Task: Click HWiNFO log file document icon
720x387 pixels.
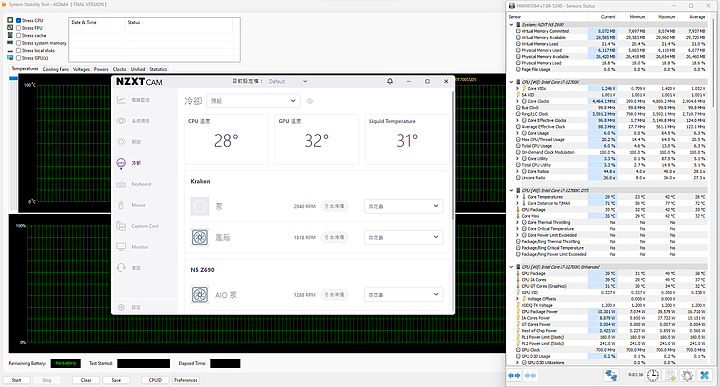Action: coord(670,375)
